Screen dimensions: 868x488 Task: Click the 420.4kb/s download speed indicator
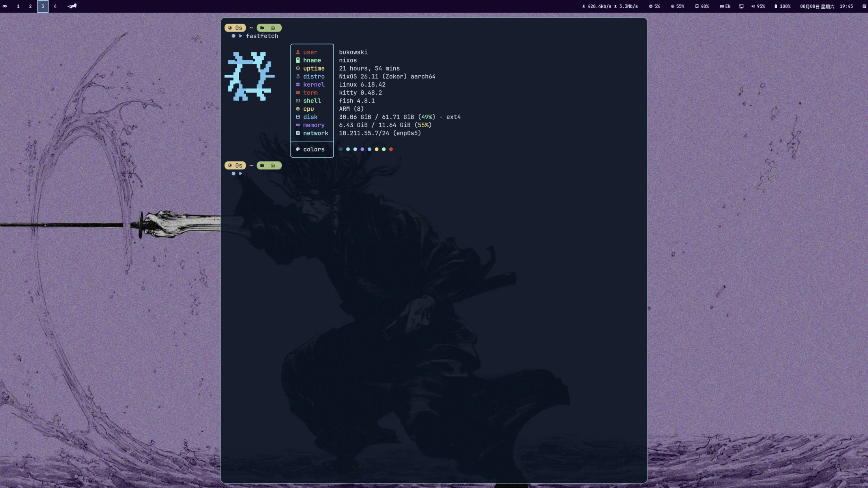pyautogui.click(x=597, y=6)
